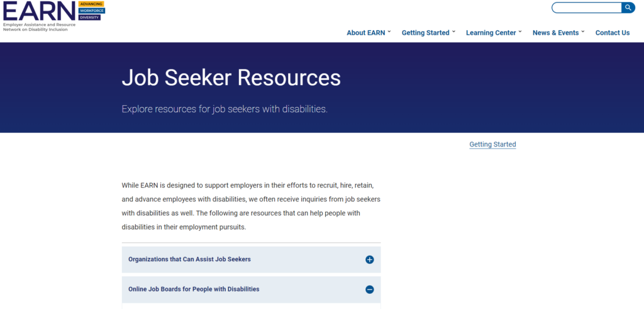Collapse Online Job Boards with minus icon
644x309 pixels.
pyautogui.click(x=370, y=289)
